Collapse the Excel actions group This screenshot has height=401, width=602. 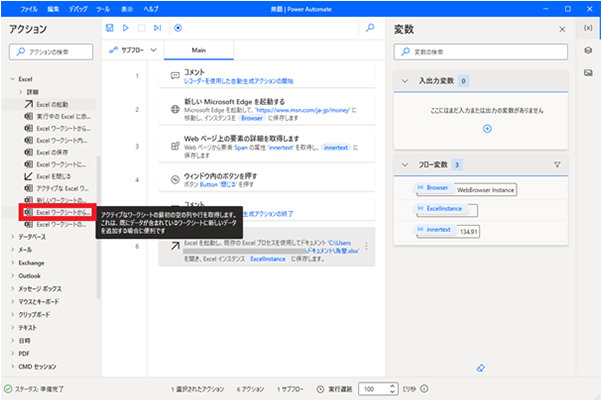(12, 79)
